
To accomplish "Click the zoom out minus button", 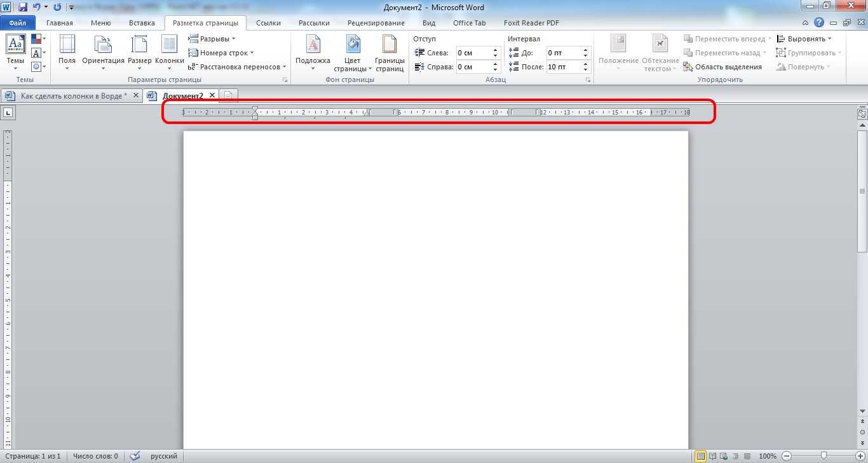I will point(787,456).
